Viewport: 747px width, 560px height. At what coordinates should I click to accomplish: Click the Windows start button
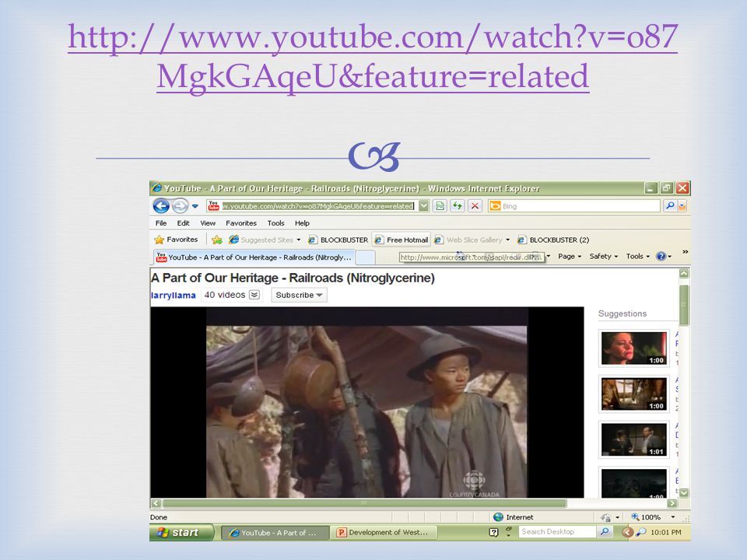pyautogui.click(x=181, y=532)
